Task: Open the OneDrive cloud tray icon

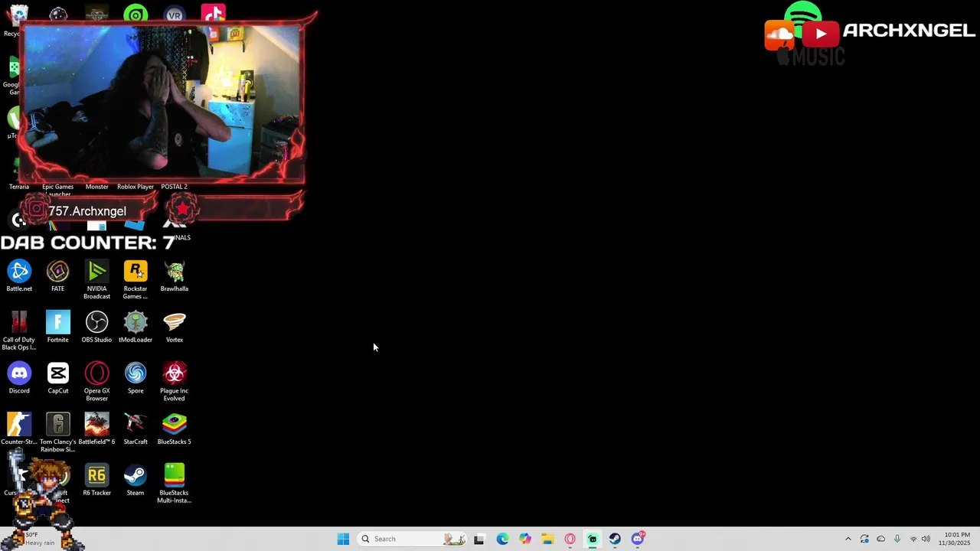Action: [x=880, y=539]
